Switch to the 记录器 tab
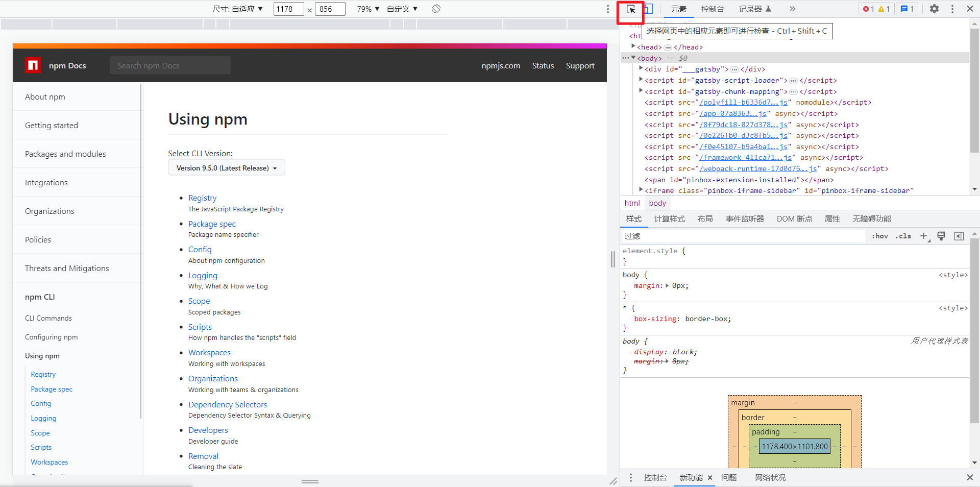 [755, 9]
